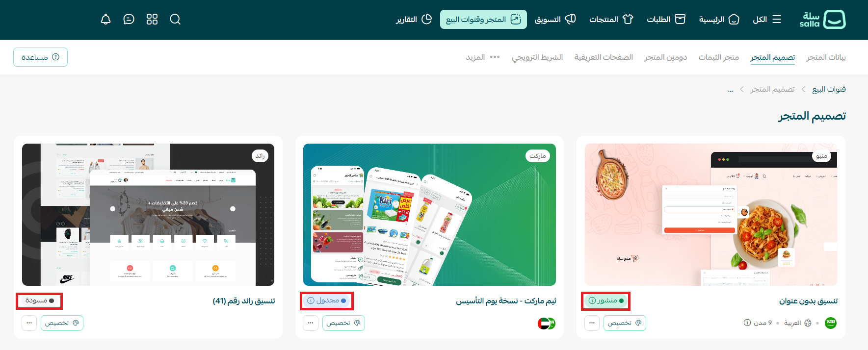Open the notifications bell icon
The width and height of the screenshot is (868, 350).
[105, 19]
